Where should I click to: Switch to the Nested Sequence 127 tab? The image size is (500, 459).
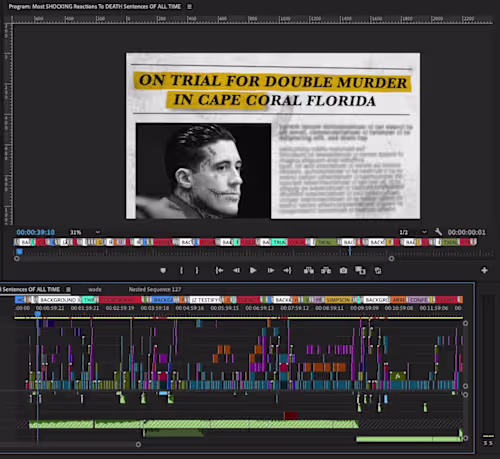point(155,289)
